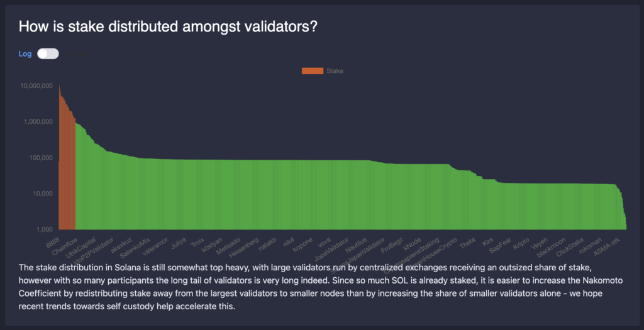This screenshot has width=644, height=330.
Task: Click the Stake legend text label
Action: click(335, 71)
